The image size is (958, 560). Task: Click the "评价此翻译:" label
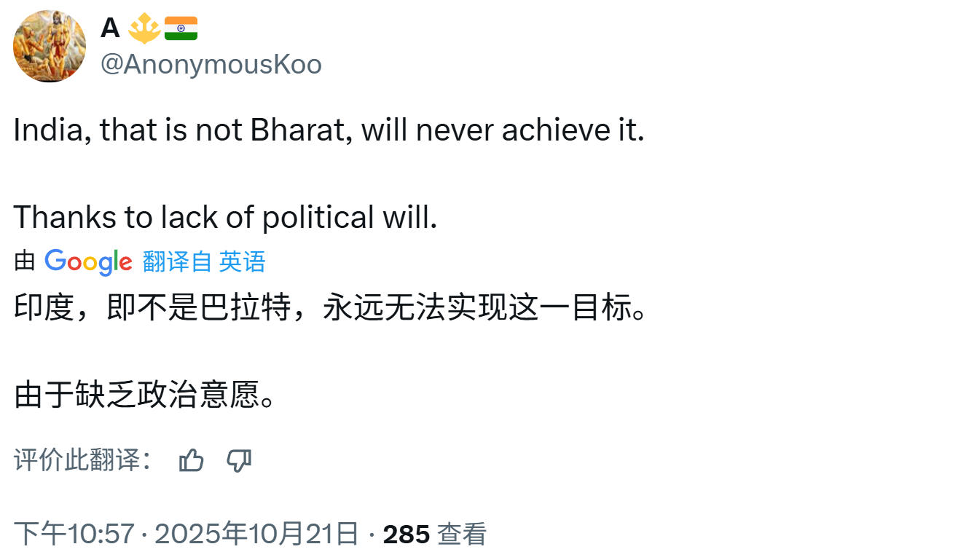pos(82,460)
